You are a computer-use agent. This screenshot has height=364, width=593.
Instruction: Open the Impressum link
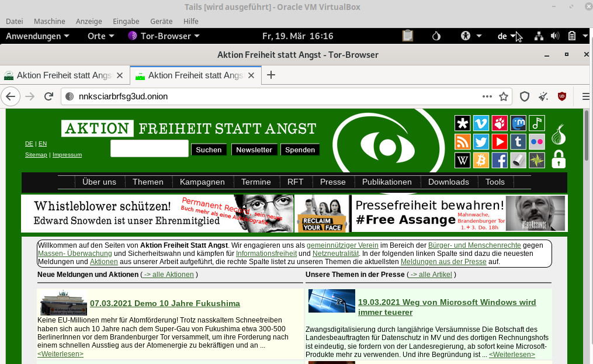(67, 155)
